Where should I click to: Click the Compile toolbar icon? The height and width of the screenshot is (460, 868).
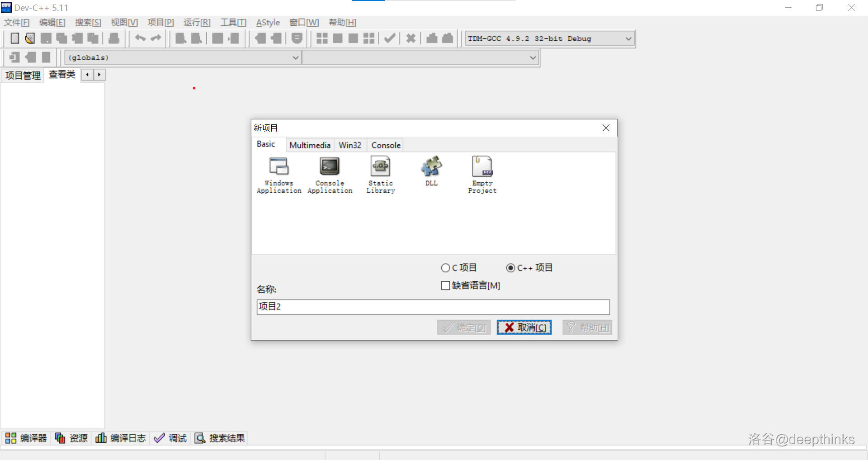(x=322, y=38)
